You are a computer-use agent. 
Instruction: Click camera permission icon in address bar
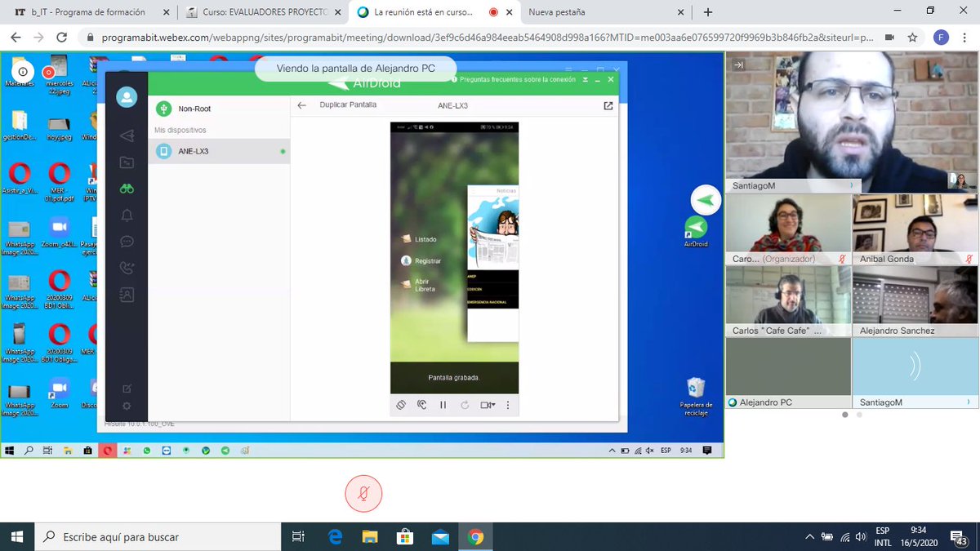point(889,38)
